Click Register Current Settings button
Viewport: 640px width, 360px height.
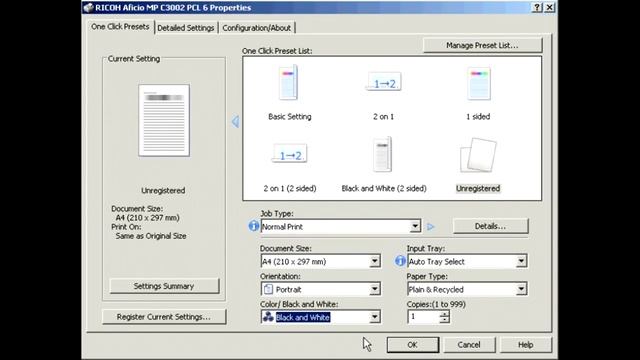[164, 317]
